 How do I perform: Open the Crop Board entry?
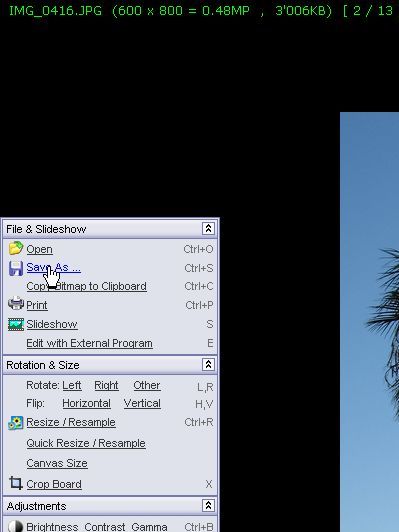(54, 484)
